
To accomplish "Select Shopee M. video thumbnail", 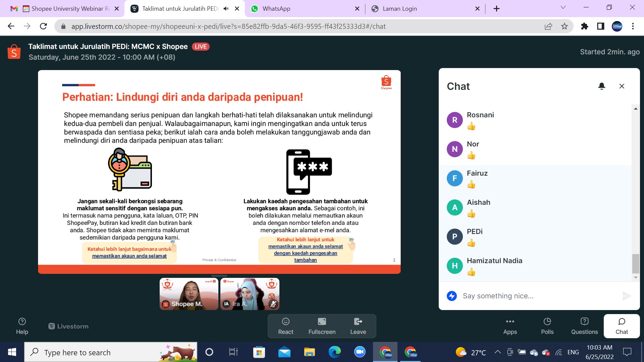I will (189, 294).
